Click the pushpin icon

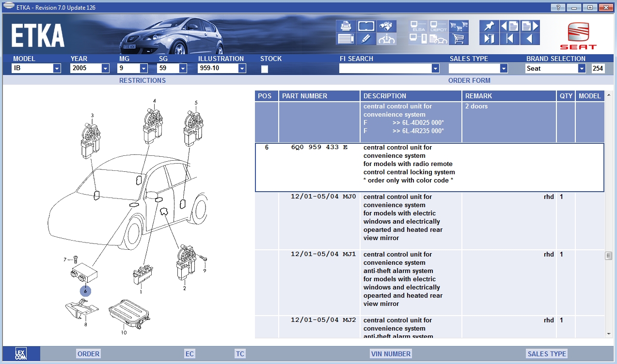pos(489,26)
